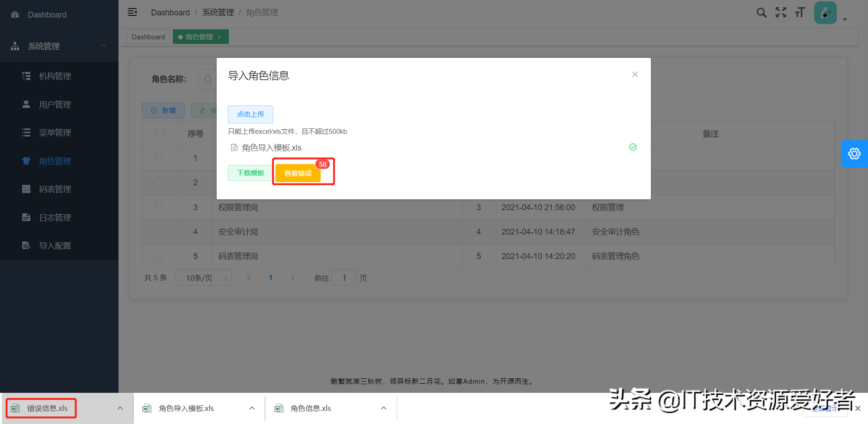The height and width of the screenshot is (424, 868).
Task: Click the green success check icon
Action: (632, 147)
